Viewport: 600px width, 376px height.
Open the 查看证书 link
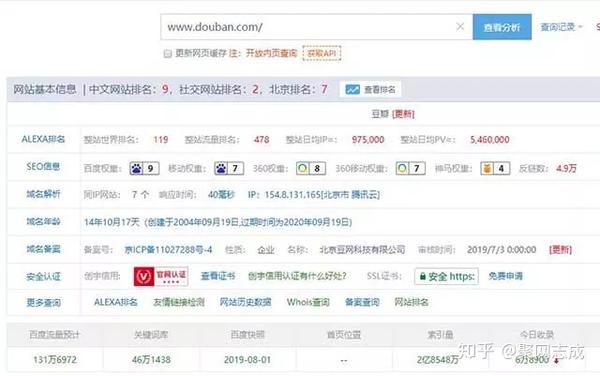point(218,276)
